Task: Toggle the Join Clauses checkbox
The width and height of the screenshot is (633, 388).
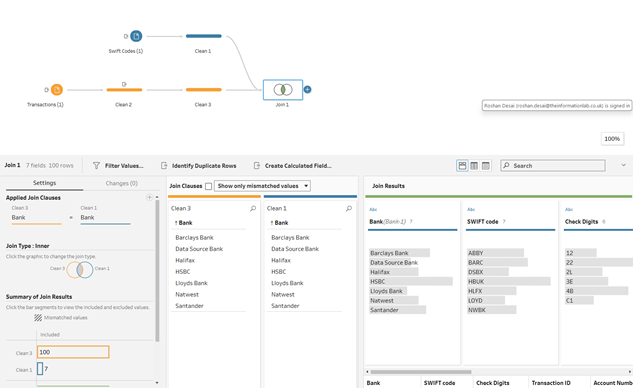Action: coord(208,186)
